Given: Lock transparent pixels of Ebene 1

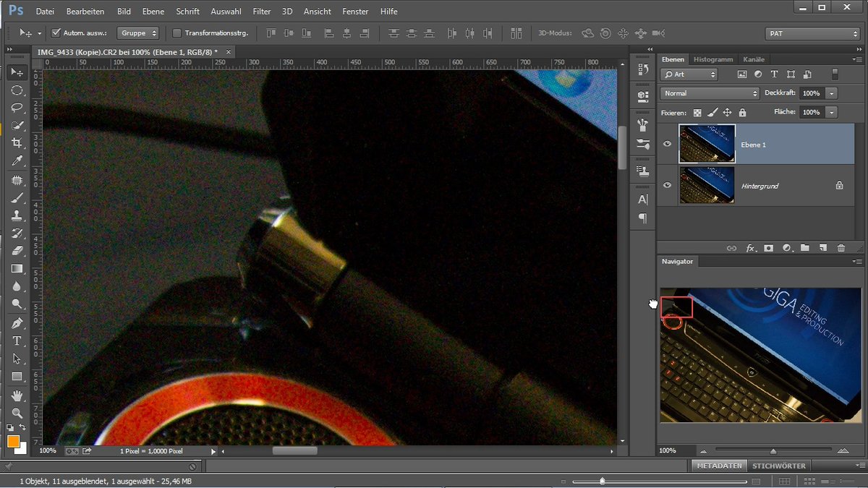Looking at the screenshot, I should [x=697, y=112].
